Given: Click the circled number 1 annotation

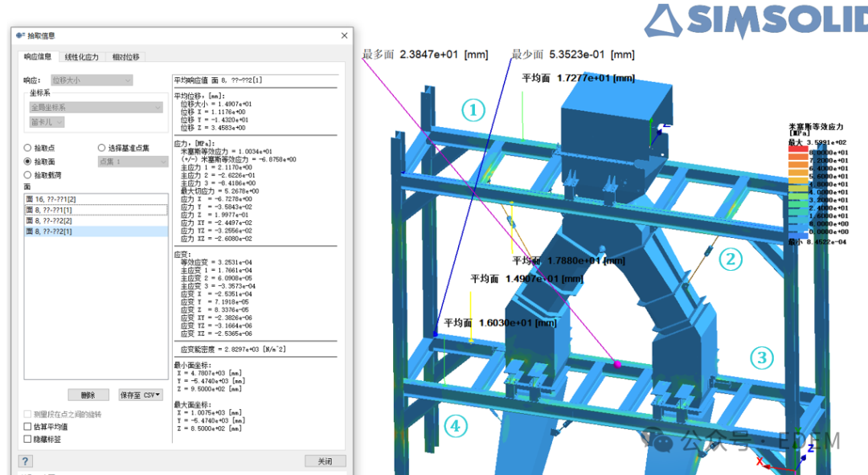Looking at the screenshot, I should [x=473, y=109].
